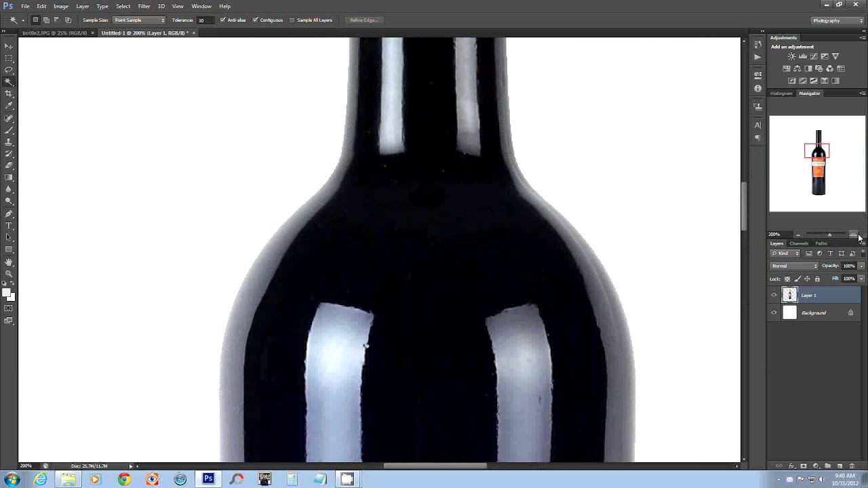Toggle the Anti-alias checkbox
This screenshot has width=868, height=488.
tap(223, 20)
